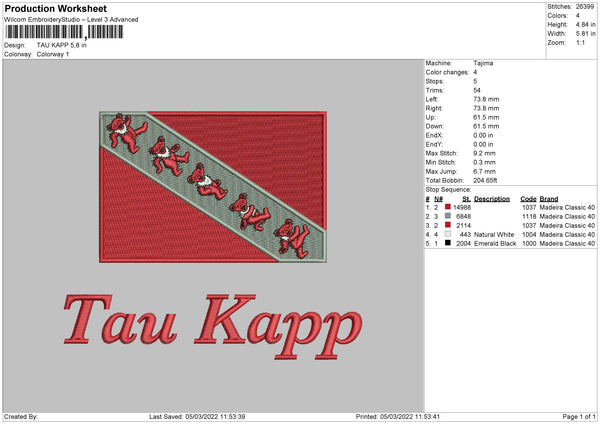Viewport: 600px width, 424px height.
Task: Click the gray swatch for stop 2
Action: point(448,216)
